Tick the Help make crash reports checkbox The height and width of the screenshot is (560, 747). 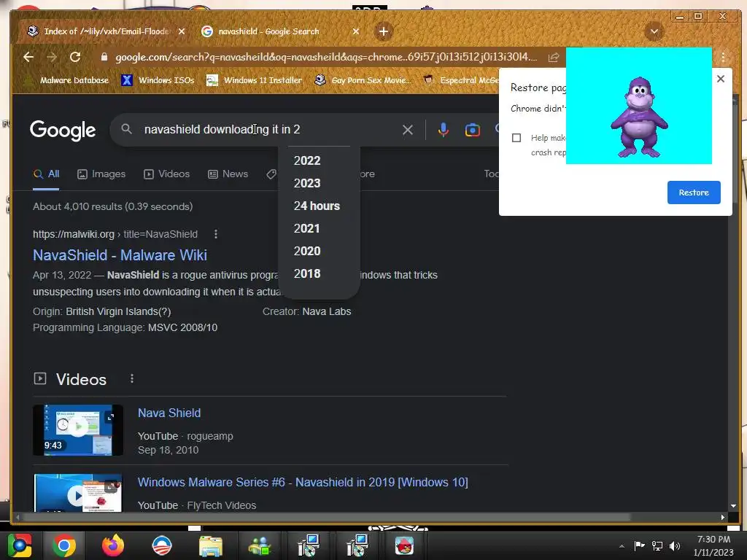(516, 138)
